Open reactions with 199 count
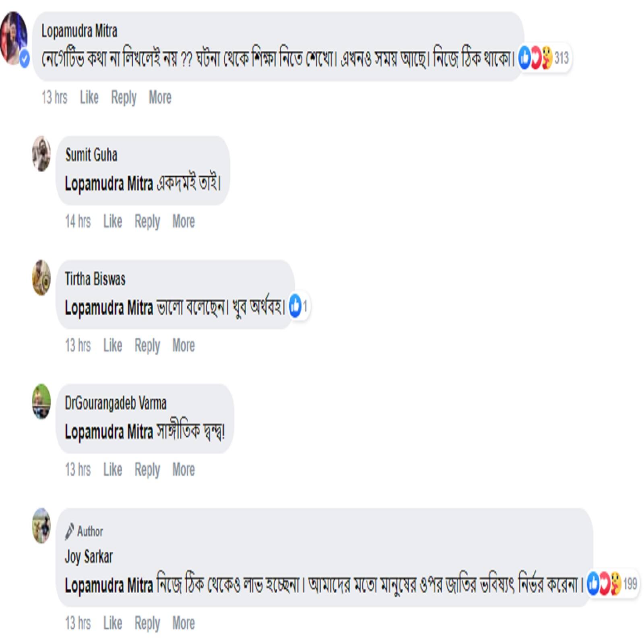Screen dimensions: 644x644 [612, 584]
